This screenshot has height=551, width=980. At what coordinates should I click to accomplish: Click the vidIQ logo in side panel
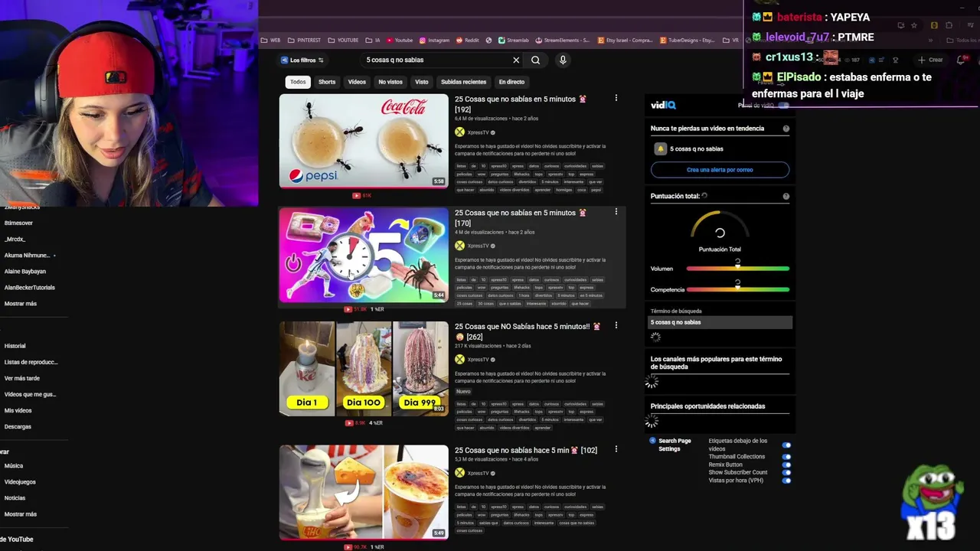(x=663, y=105)
